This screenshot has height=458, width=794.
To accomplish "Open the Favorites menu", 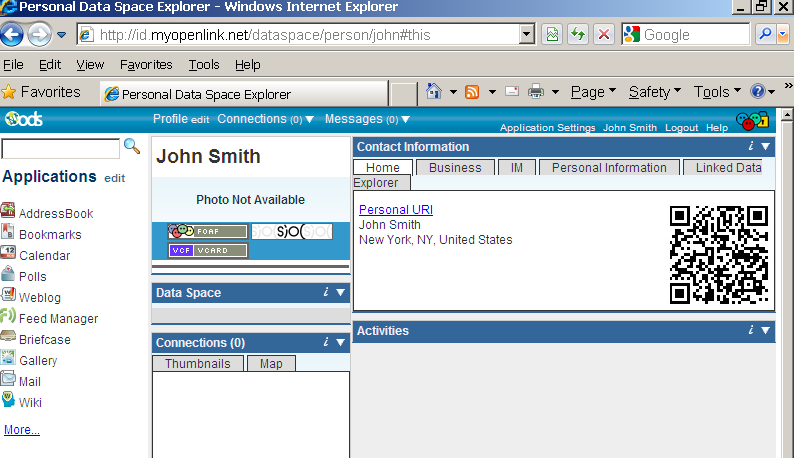I will [146, 64].
